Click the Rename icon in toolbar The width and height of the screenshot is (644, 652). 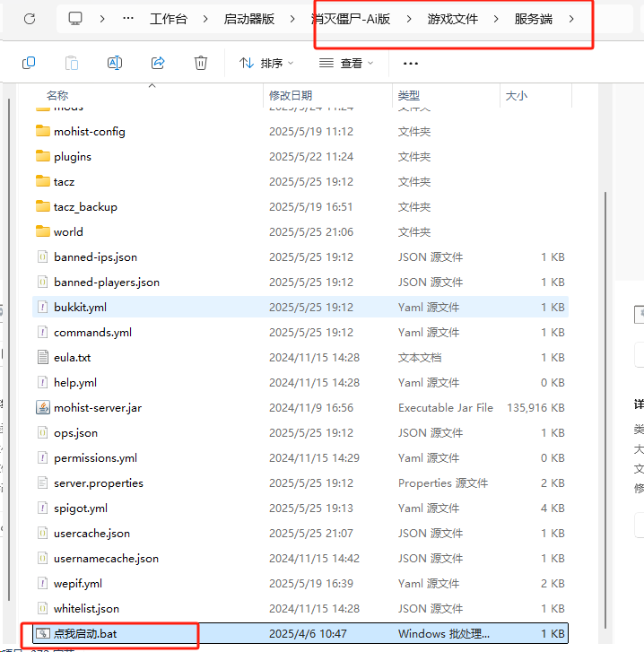[115, 63]
